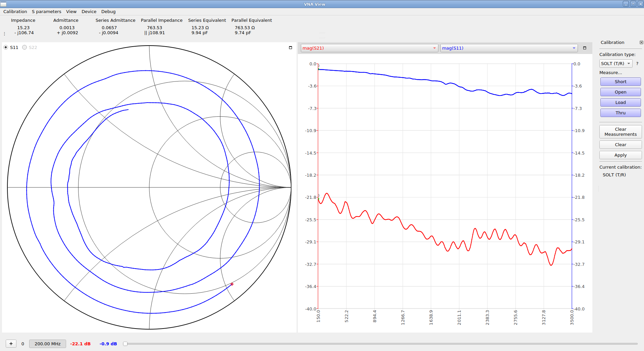
Task: Click the -22.1 dB S21 readout
Action: tap(80, 344)
